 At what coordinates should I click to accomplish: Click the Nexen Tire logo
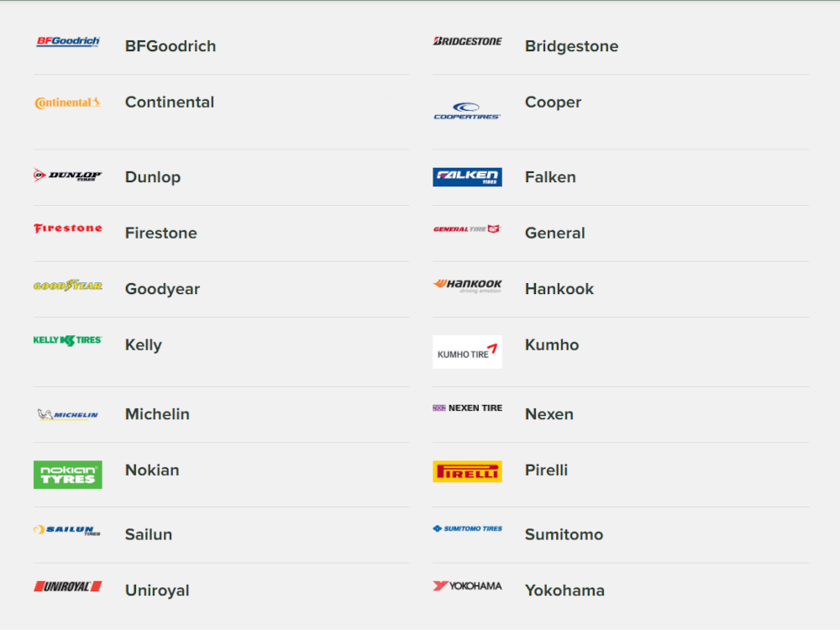pos(467,407)
